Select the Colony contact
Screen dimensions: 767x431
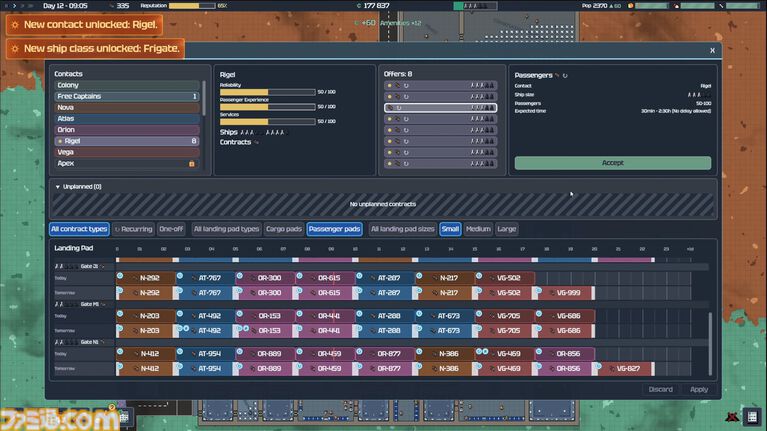(x=127, y=85)
